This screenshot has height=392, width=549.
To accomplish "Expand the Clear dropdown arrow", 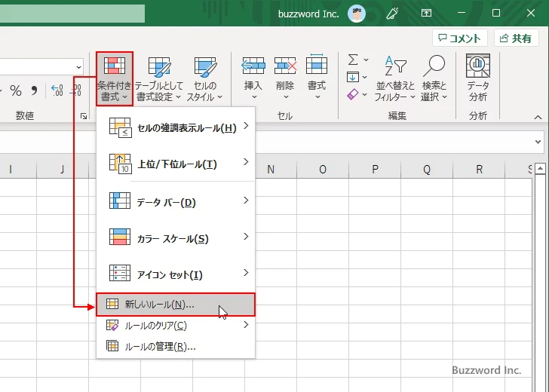I will (x=365, y=94).
